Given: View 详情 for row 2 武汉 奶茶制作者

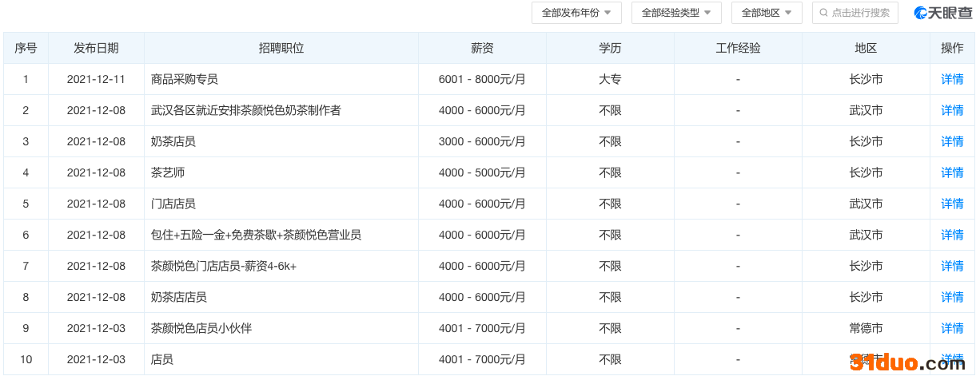Looking at the screenshot, I should coord(951,110).
